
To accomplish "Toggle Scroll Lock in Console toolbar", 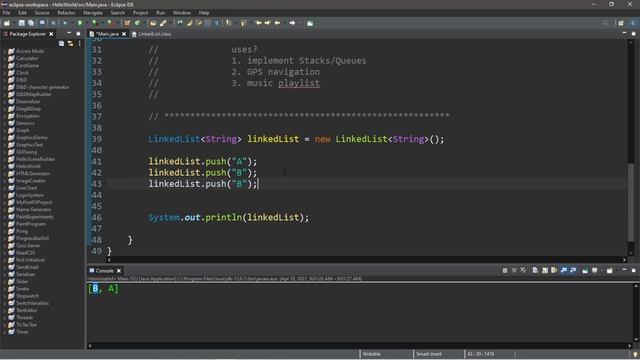I will click(544, 270).
